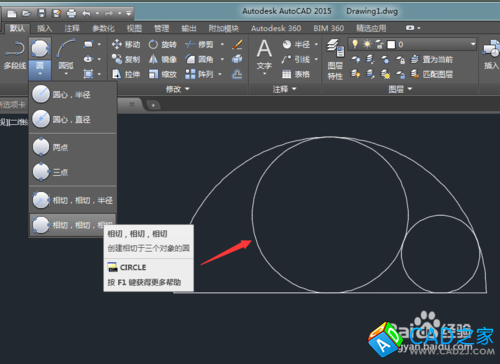Viewport: 500px width, 364px height.
Task: Select the 阵列 (Array) tool
Action: pos(199,74)
